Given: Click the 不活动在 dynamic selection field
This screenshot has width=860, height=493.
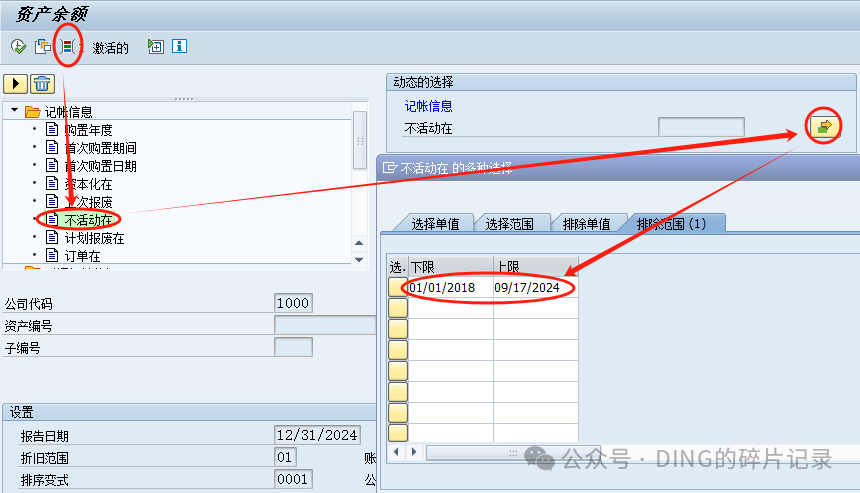Looking at the screenshot, I should point(701,127).
